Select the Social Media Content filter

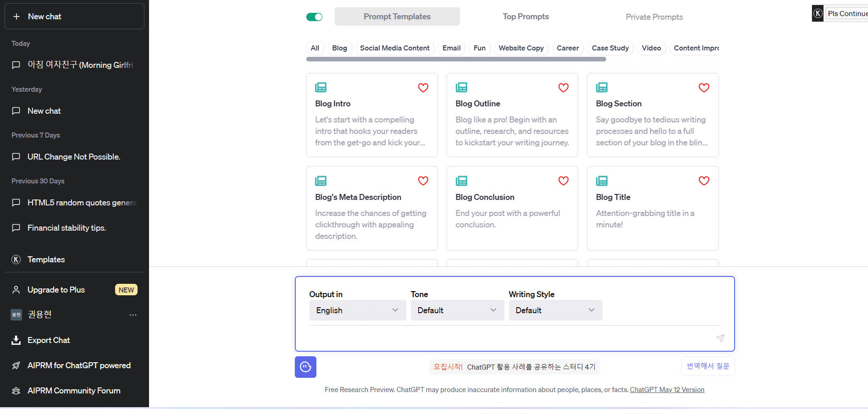point(395,48)
